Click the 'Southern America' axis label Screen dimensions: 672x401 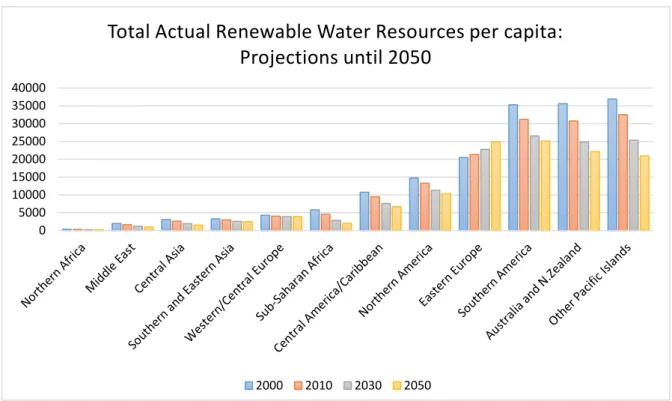click(495, 280)
